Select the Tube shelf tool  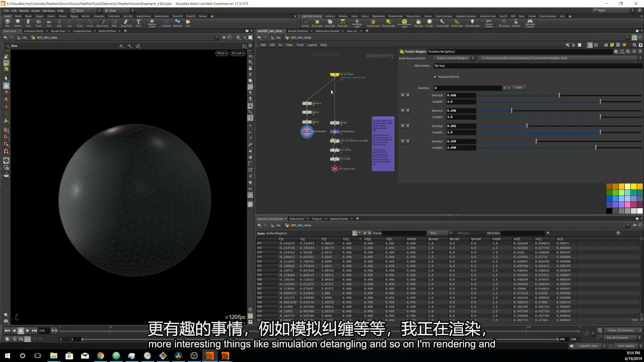[x=29, y=23]
